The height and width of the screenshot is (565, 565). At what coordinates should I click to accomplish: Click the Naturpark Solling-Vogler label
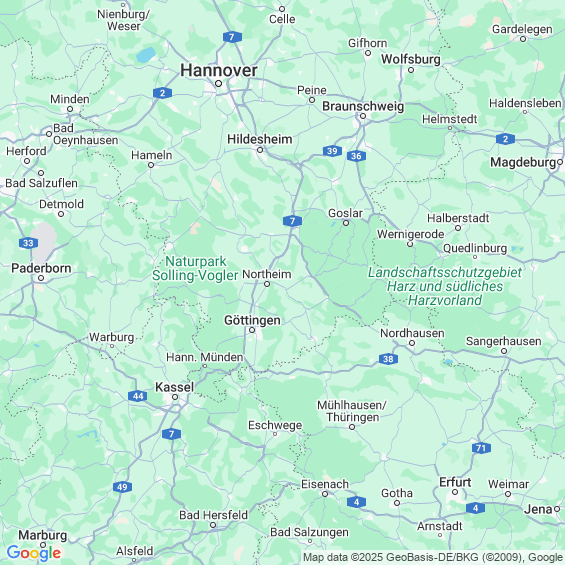[195, 268]
